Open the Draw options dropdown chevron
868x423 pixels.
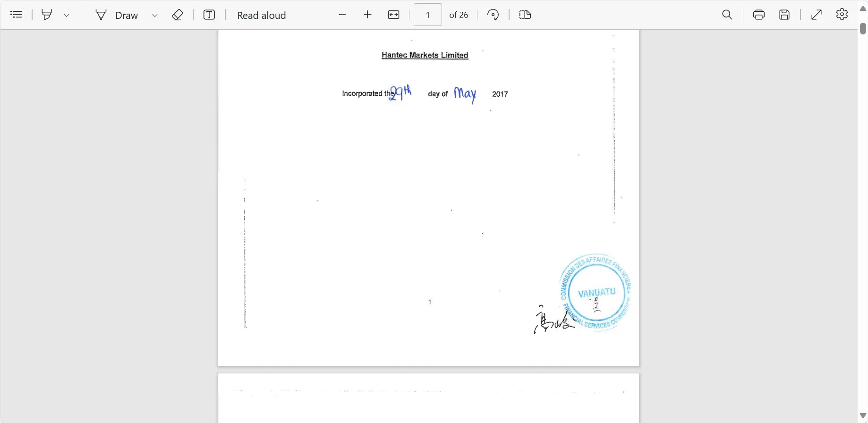pos(155,15)
